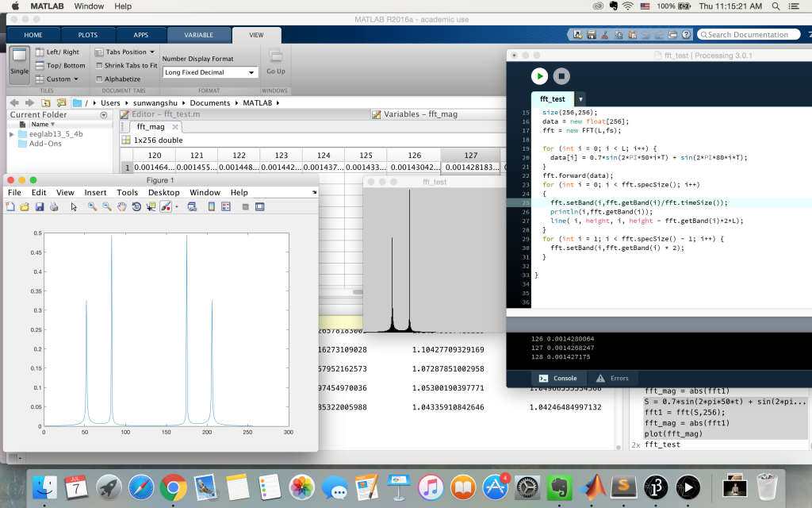This screenshot has height=508, width=812.
Task: Click MATLAB quick access Paste icon
Action: pyautogui.click(x=632, y=35)
